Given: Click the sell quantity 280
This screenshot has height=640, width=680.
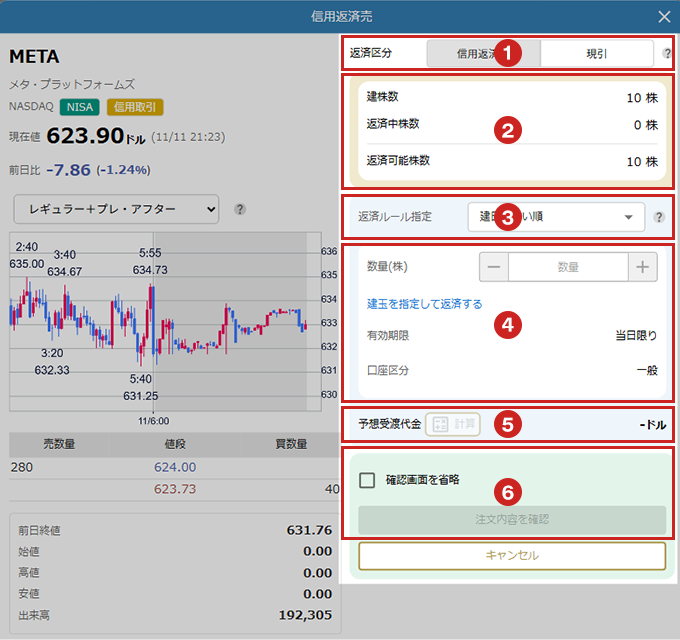Looking at the screenshot, I should point(22,467).
